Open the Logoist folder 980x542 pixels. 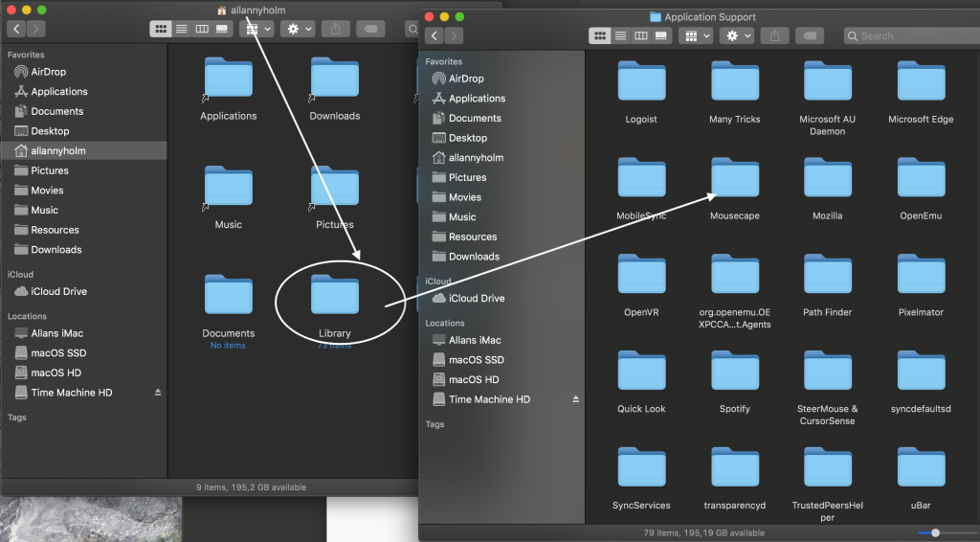[x=642, y=80]
